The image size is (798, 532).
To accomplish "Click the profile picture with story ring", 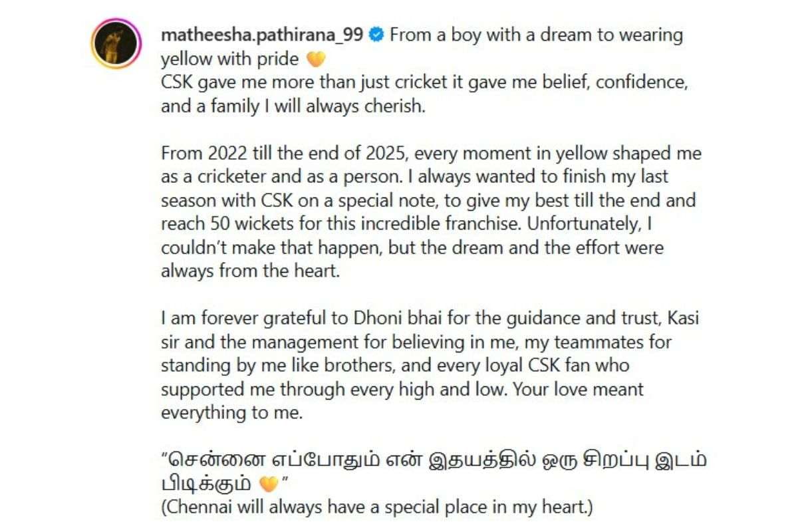I will [x=116, y=43].
